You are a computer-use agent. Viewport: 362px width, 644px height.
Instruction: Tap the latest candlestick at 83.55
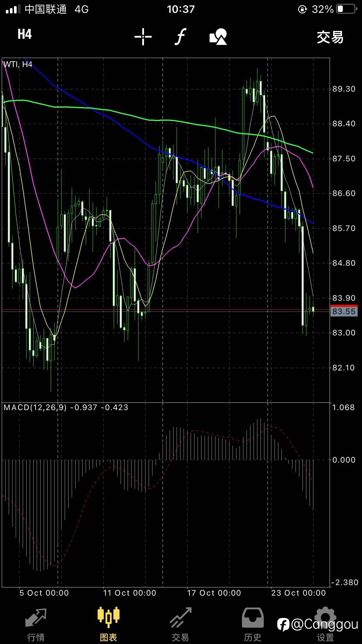[x=313, y=309]
